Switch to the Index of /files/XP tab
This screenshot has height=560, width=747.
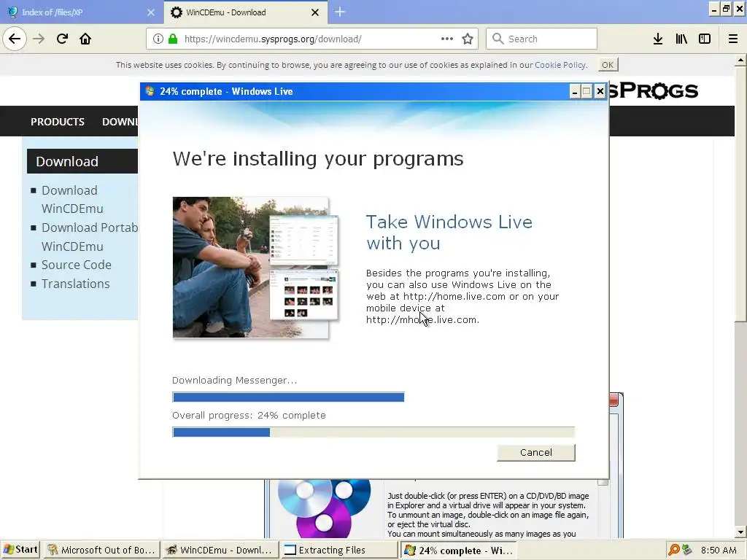coord(80,12)
